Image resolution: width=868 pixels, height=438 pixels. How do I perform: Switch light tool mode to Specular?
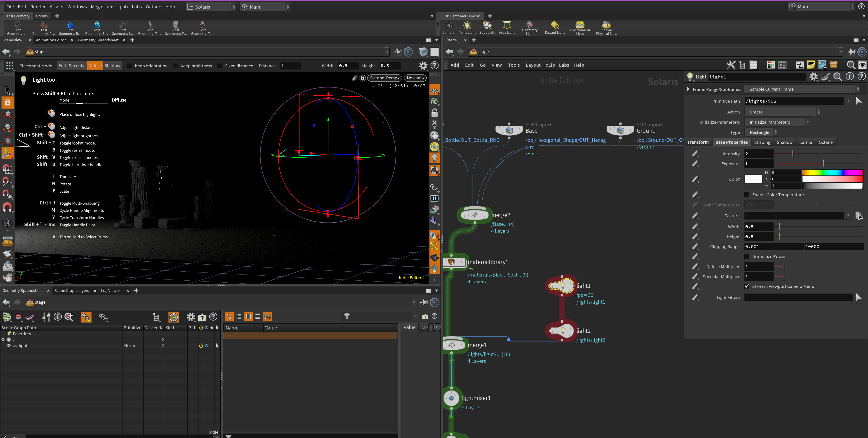tap(77, 66)
